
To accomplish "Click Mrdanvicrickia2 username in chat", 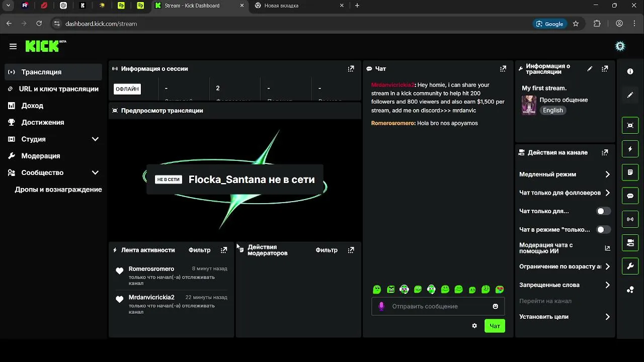I will (x=393, y=85).
